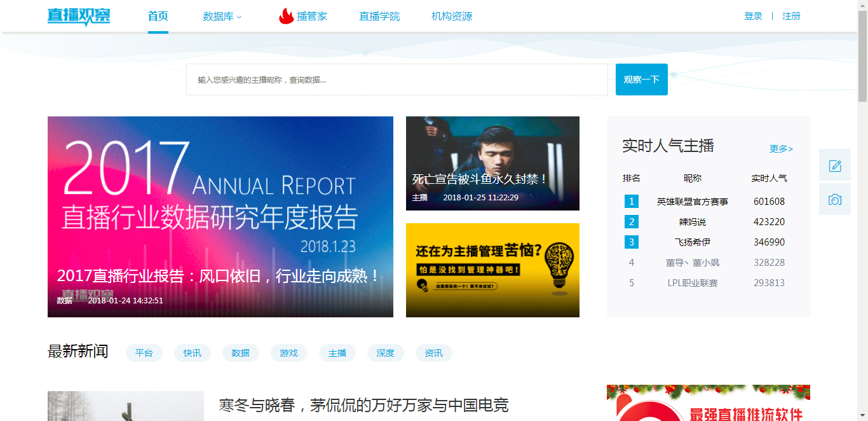Filter news by 数据 tag
Viewport: 868px width, 421px height.
point(241,353)
